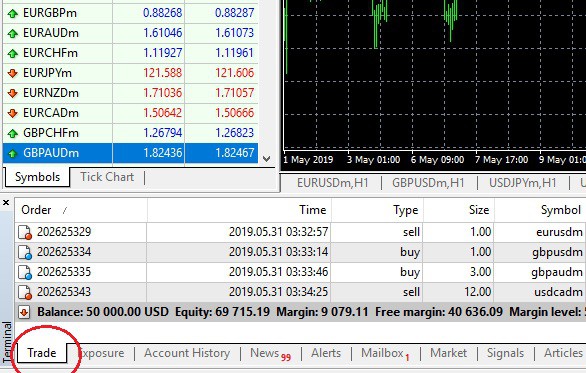Open the Account History tab
Image resolution: width=586 pixels, height=373 pixels.
[x=187, y=353]
